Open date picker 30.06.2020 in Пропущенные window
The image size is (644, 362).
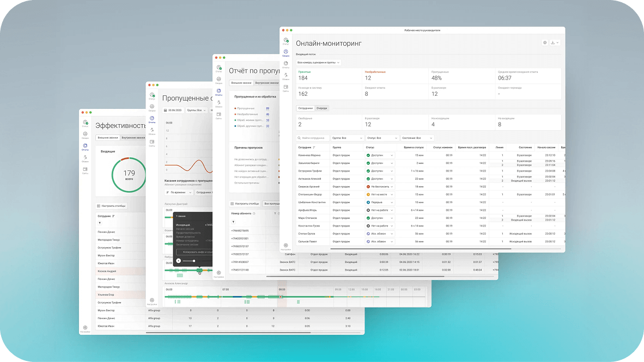click(x=173, y=111)
